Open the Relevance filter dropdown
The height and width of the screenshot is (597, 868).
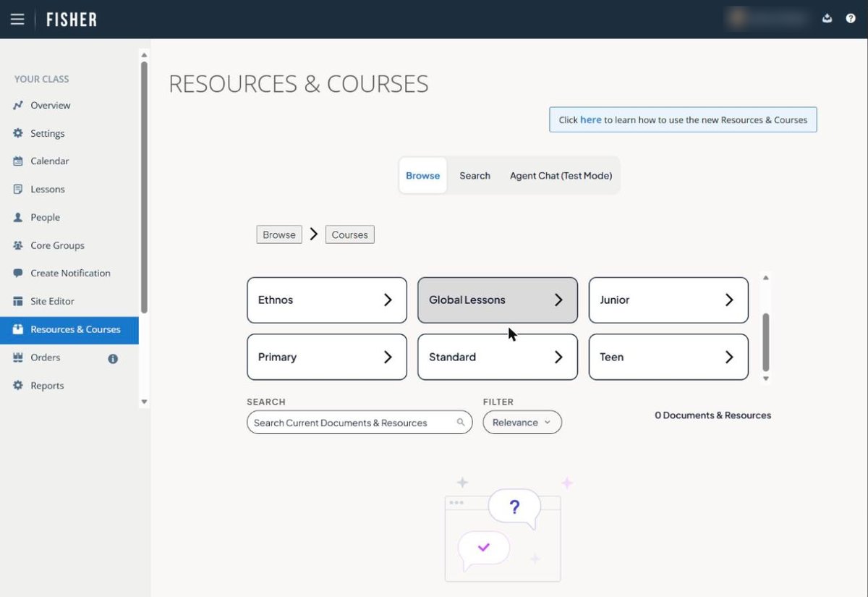pos(522,423)
